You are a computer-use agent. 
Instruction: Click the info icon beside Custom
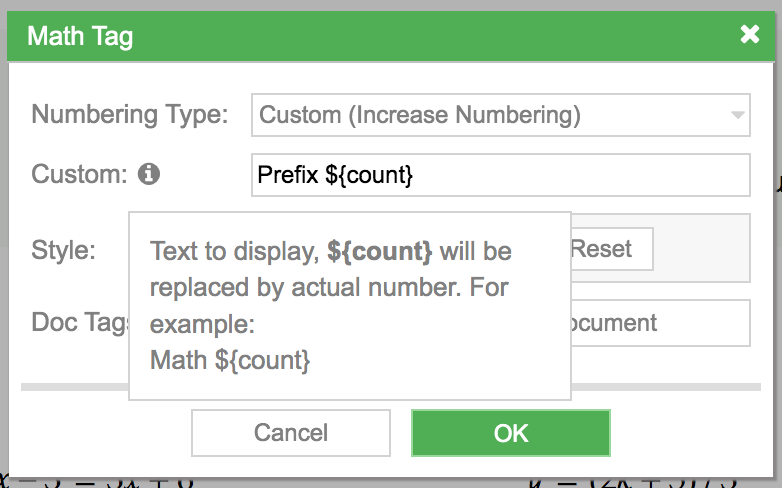[149, 174]
